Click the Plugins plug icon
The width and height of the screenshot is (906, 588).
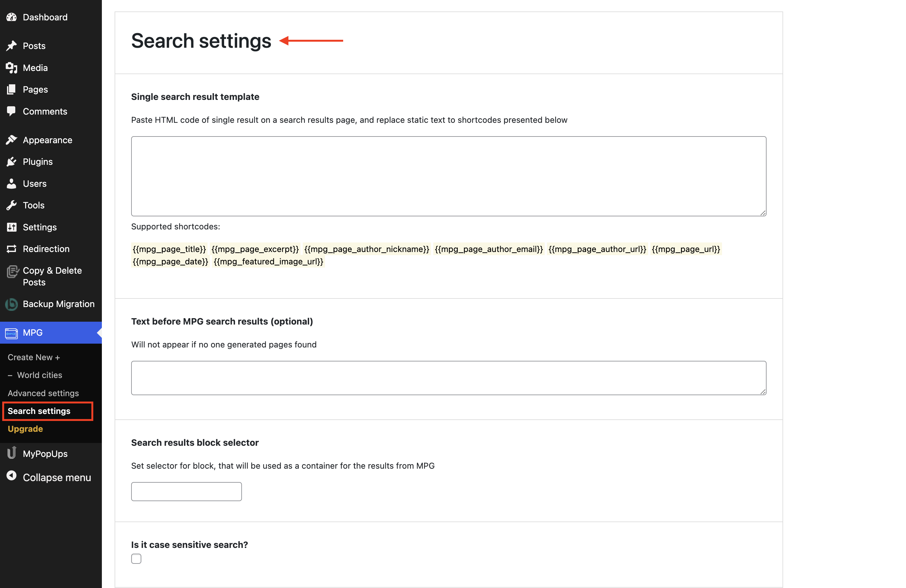pyautogui.click(x=11, y=162)
